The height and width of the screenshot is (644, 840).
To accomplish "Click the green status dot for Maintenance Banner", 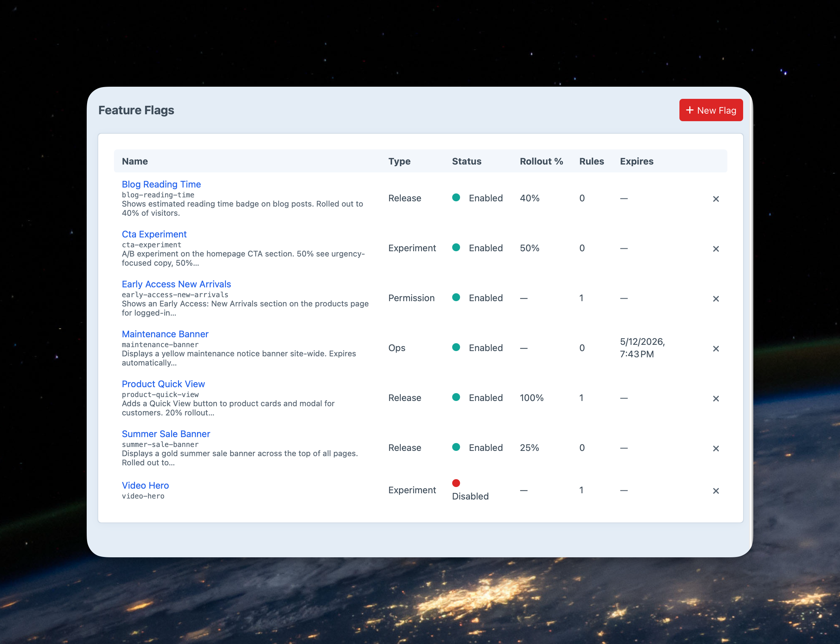I will [456, 347].
